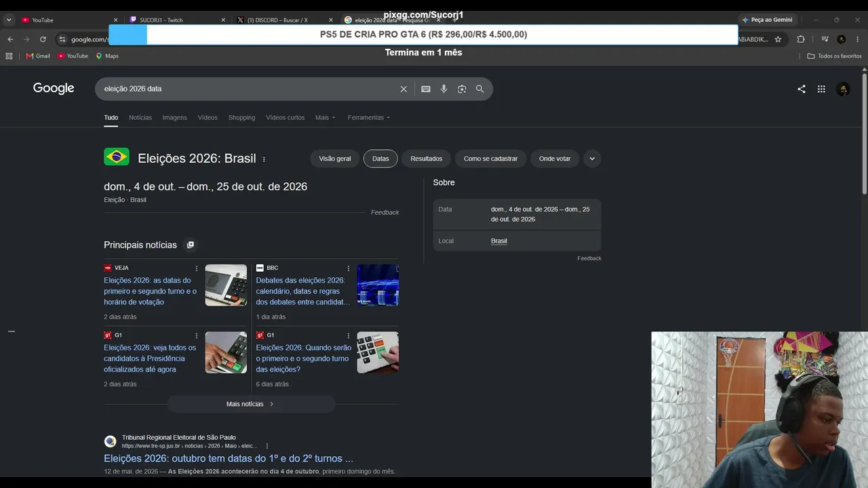This screenshot has width=868, height=488.
Task: Open the Google apps grid
Action: pos(821,89)
